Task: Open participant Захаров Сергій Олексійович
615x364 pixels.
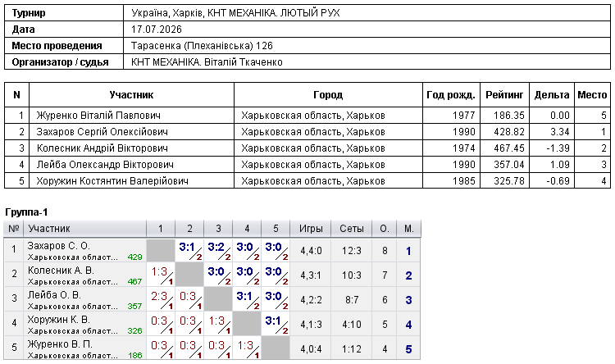Action: click(x=102, y=132)
